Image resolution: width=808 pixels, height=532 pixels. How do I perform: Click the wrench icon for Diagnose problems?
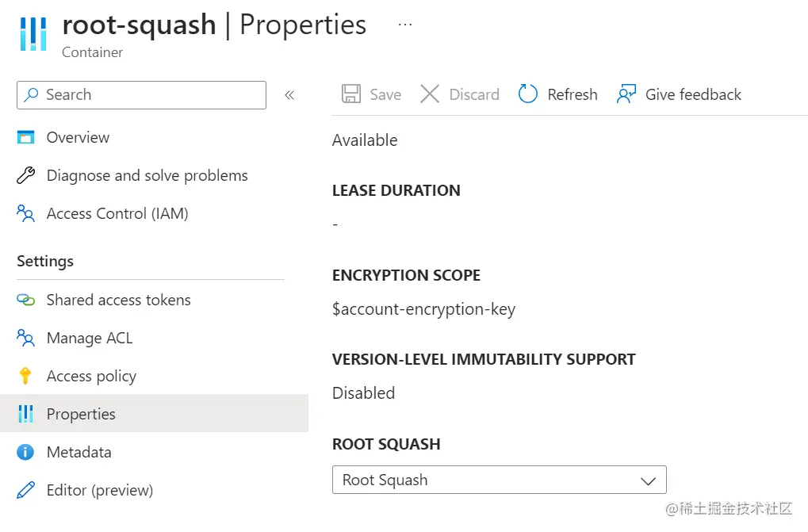tap(26, 175)
